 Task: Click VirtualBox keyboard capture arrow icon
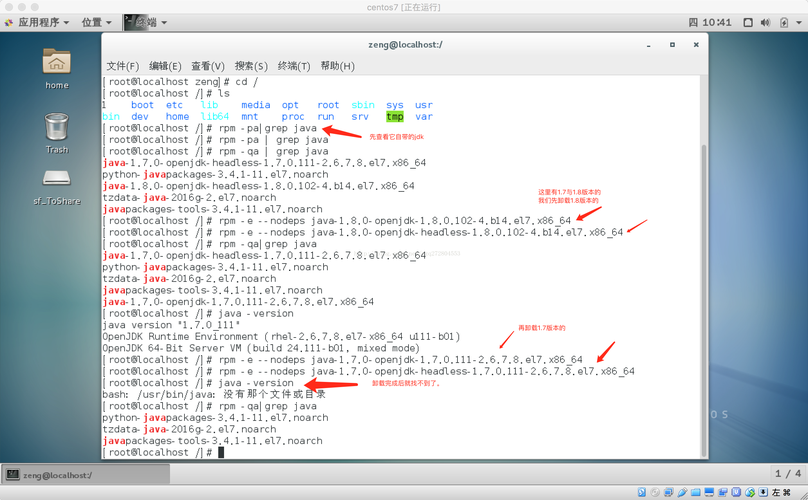click(x=763, y=492)
